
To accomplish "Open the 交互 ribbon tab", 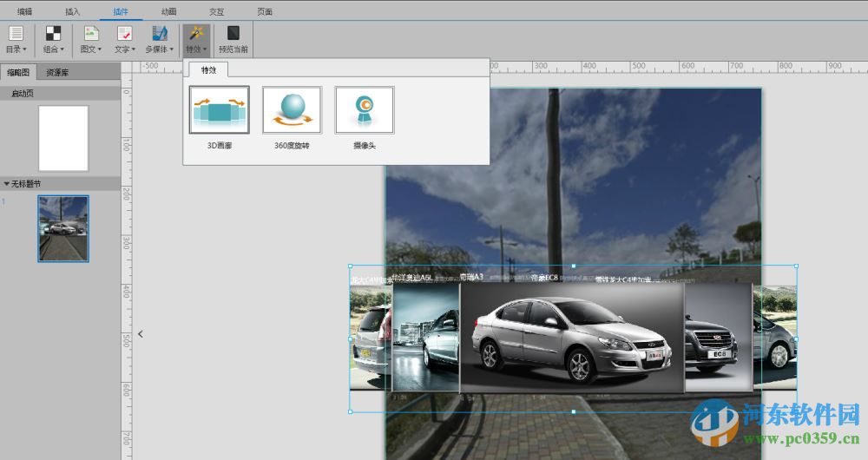I will point(216,11).
